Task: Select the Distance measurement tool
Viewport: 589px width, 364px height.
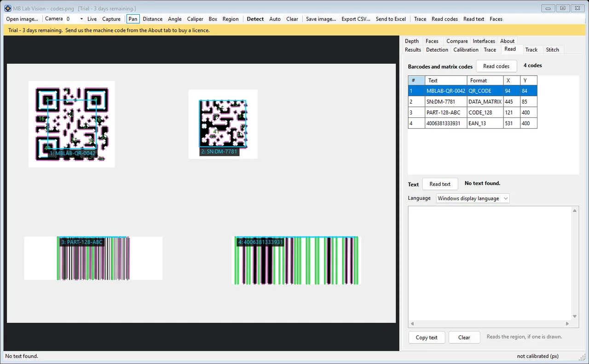Action: coord(153,19)
